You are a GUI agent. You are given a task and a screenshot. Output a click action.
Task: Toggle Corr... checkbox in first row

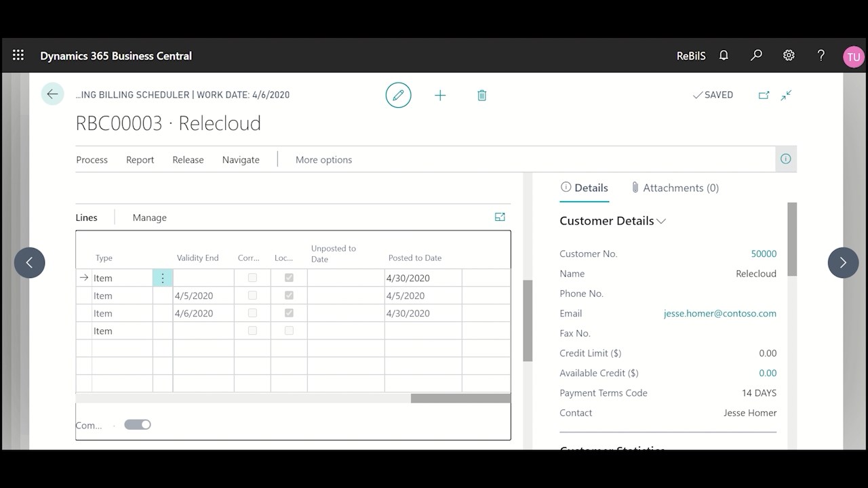click(252, 278)
